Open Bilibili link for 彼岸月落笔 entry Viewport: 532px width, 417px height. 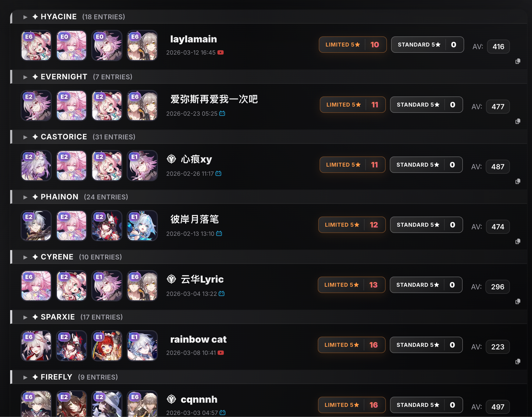pos(219,233)
